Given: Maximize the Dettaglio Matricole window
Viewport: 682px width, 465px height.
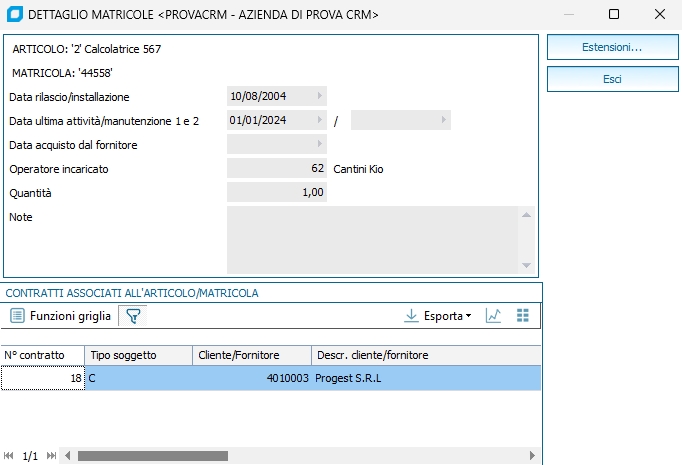Looking at the screenshot, I should click(614, 14).
